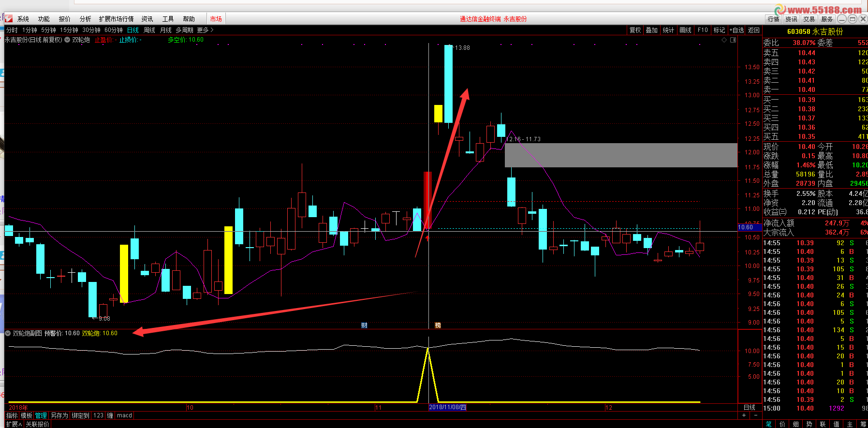Click the 标记 mark button
The width and height of the screenshot is (868, 428).
720,30
